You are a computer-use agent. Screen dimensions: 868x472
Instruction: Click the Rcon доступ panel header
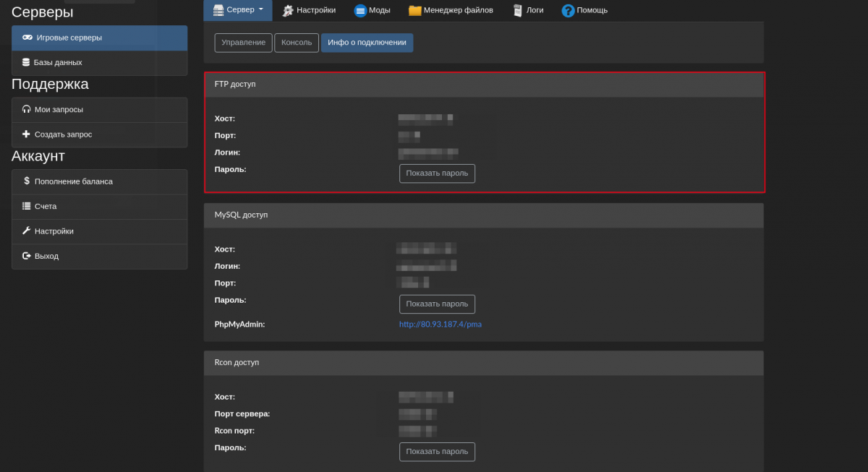point(484,363)
